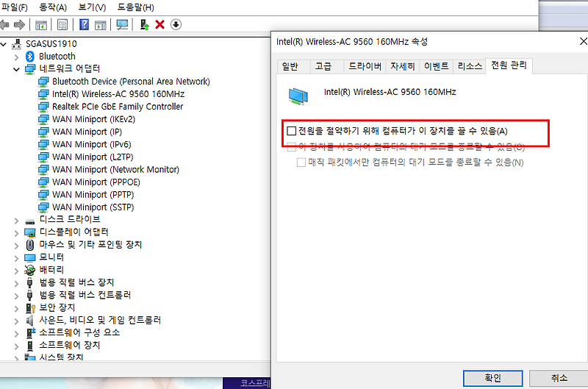
Task: Click the Bluetooth category icon
Action: click(30, 57)
